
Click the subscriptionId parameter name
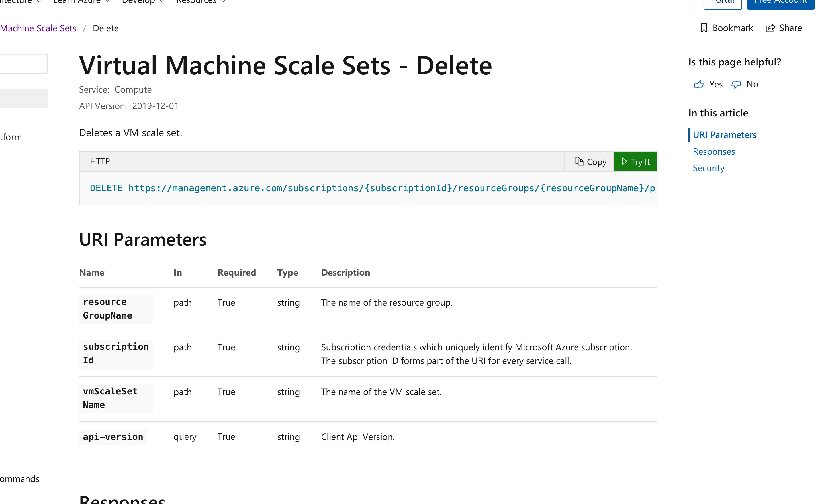(116, 354)
